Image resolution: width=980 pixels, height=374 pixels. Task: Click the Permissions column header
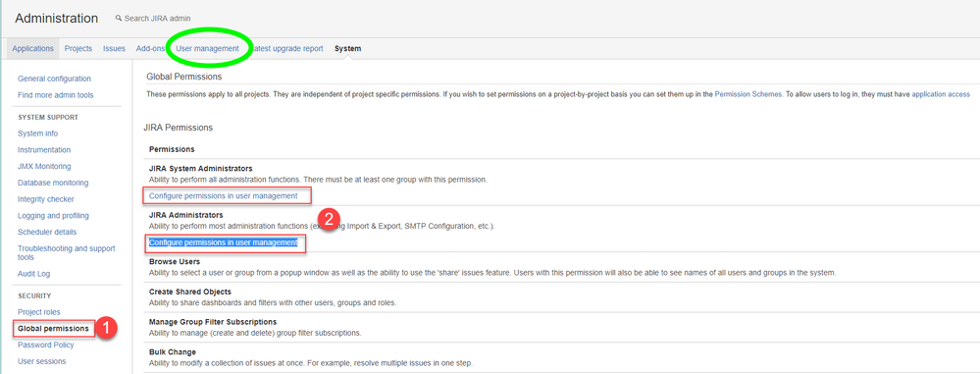point(172,149)
